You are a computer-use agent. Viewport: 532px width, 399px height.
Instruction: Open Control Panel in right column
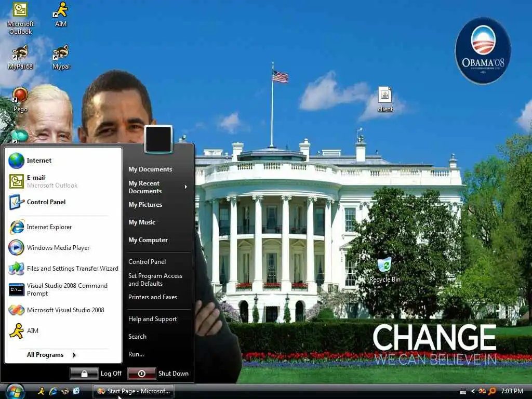[147, 262]
